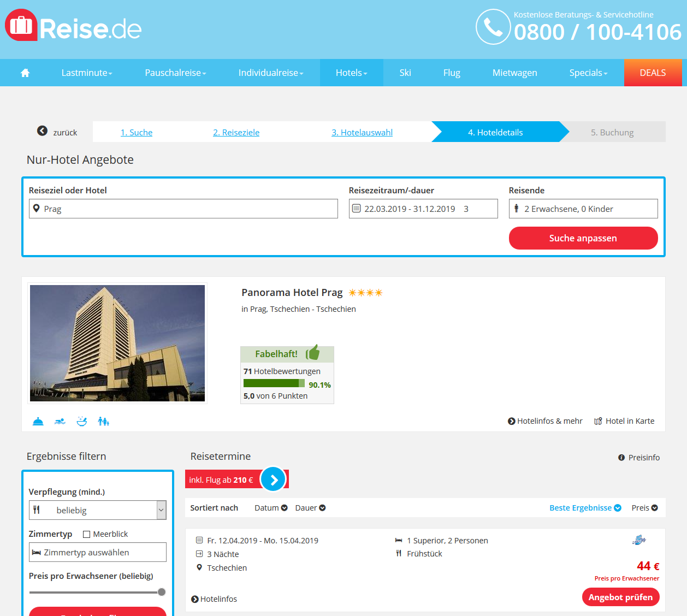Open the Panorama Hotel Prag photo

click(x=117, y=343)
